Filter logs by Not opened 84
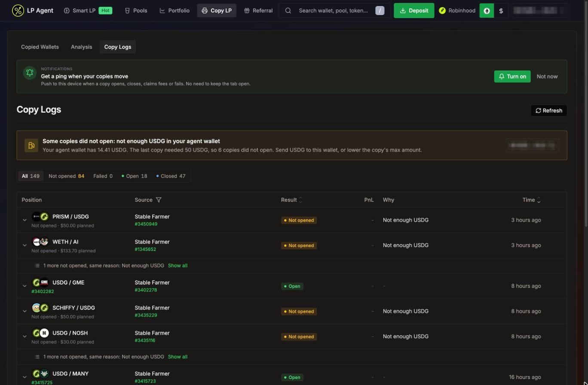 (66, 176)
